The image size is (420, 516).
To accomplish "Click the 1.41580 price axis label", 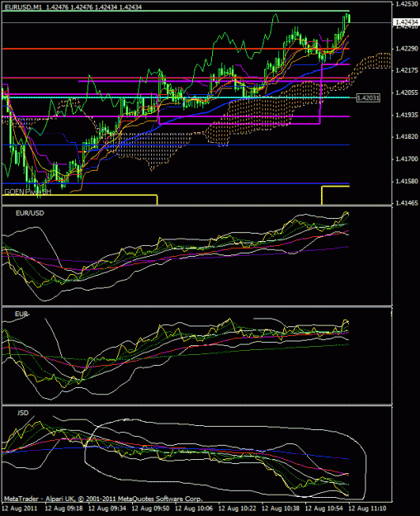I will pos(407,182).
